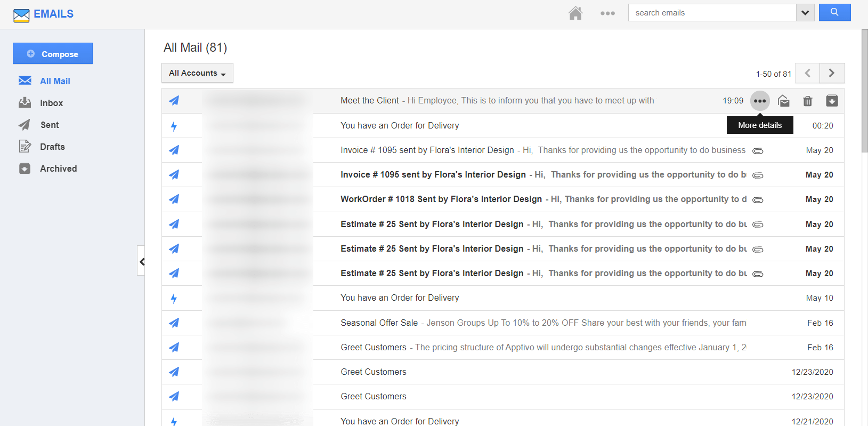Click the blue search magnifier button
The image size is (868, 426).
834,12
